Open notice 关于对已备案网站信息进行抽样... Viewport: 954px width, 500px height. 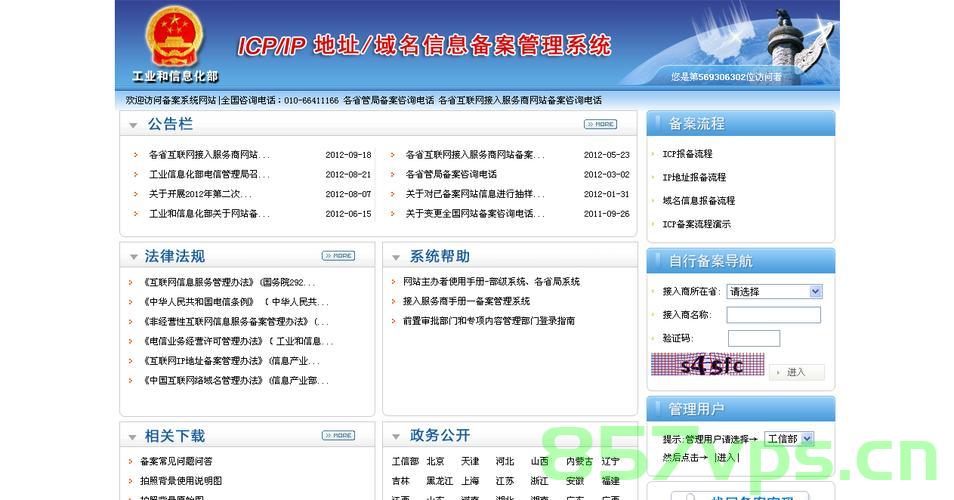475,193
